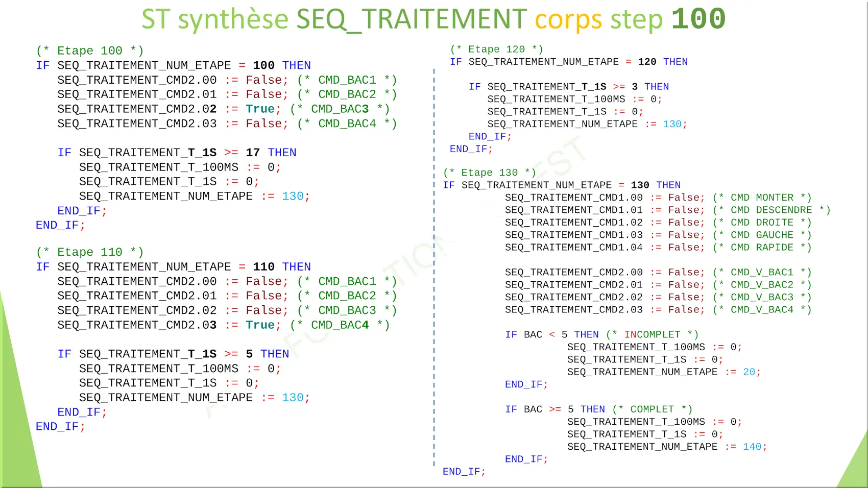Select the '(* Etape 110 *)' comment
868x488 pixels.
(x=90, y=252)
